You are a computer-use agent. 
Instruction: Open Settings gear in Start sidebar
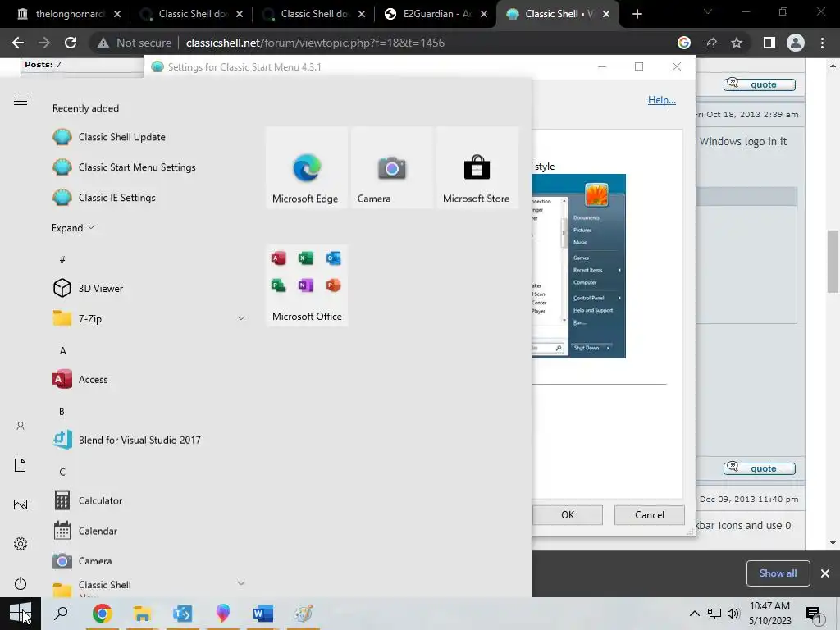pos(21,544)
